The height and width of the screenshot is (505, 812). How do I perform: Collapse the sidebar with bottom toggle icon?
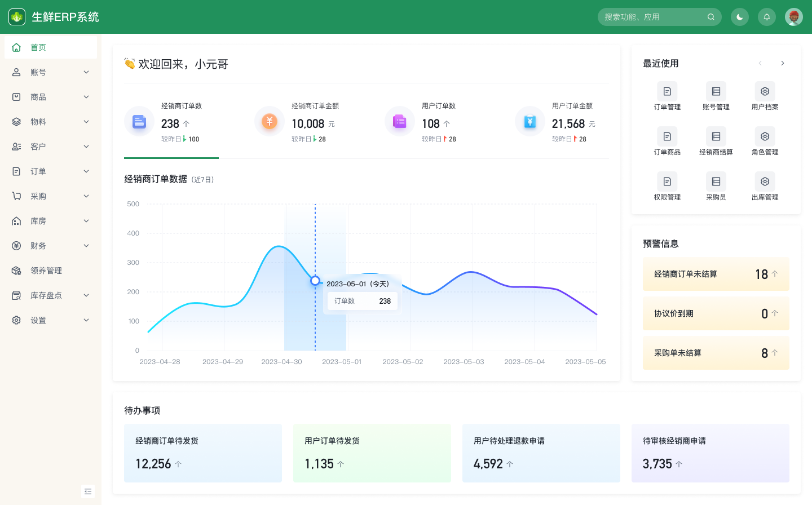coord(88,491)
